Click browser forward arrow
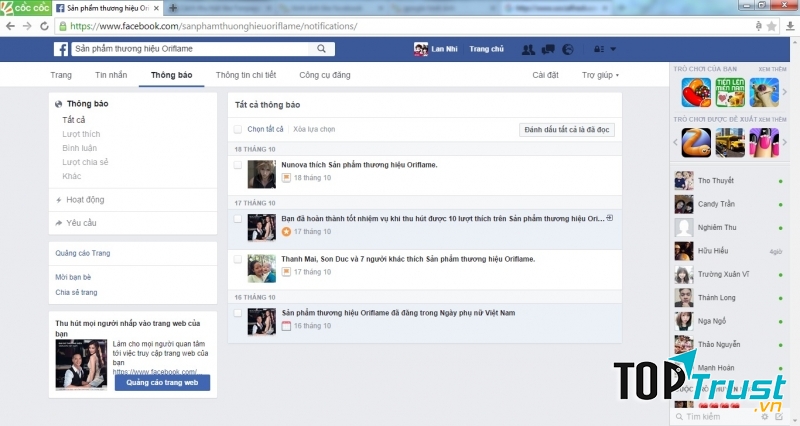800x426 pixels. tap(27, 26)
